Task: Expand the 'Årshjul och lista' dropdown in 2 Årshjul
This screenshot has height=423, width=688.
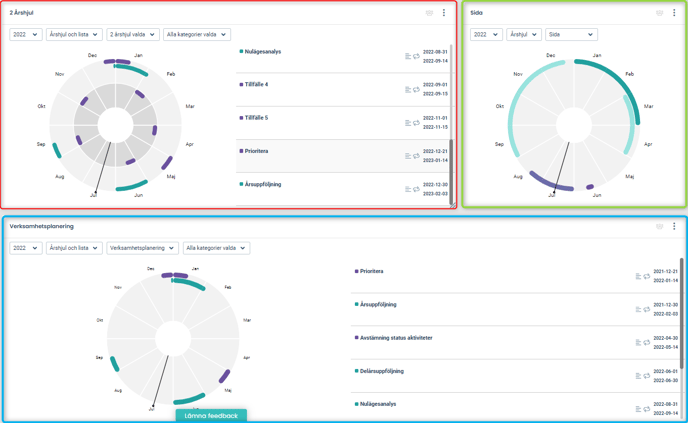Action: 74,35
